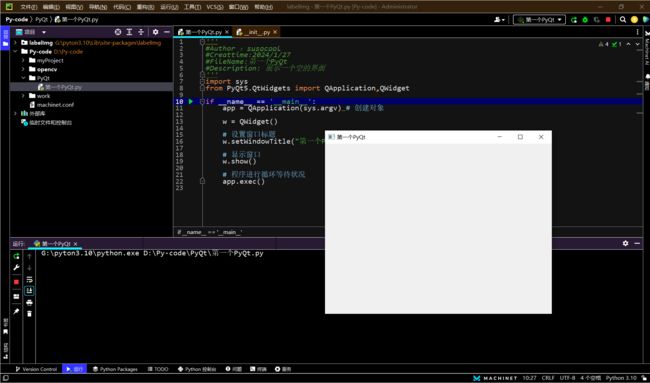Open Search Everywhere magnifier icon

coord(623,19)
